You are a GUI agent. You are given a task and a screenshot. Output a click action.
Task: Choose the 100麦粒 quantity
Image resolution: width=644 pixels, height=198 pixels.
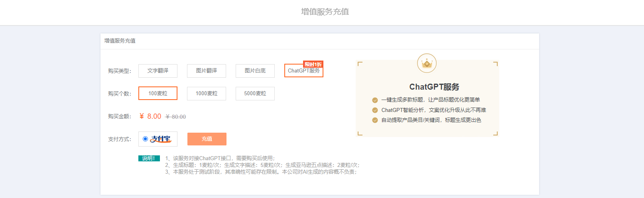[x=158, y=93]
